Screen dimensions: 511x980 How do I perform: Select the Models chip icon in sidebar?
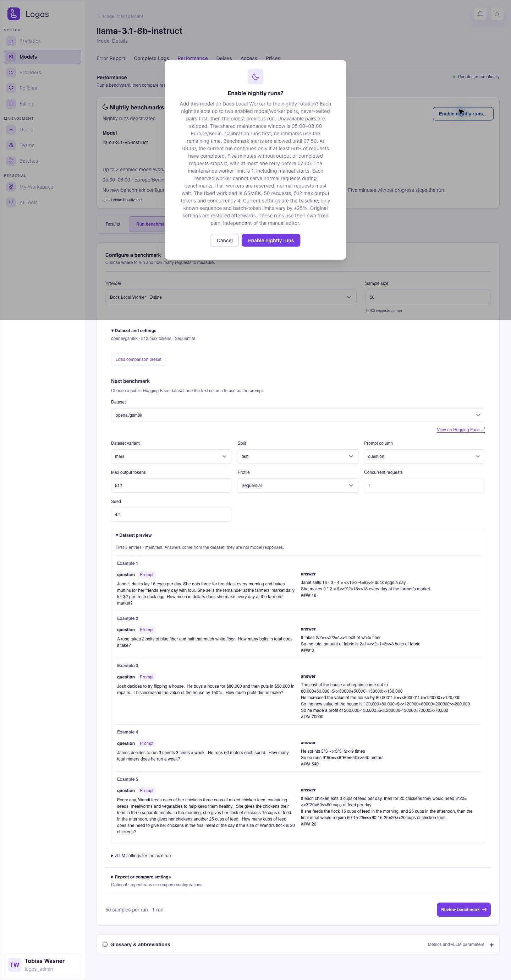click(x=11, y=57)
